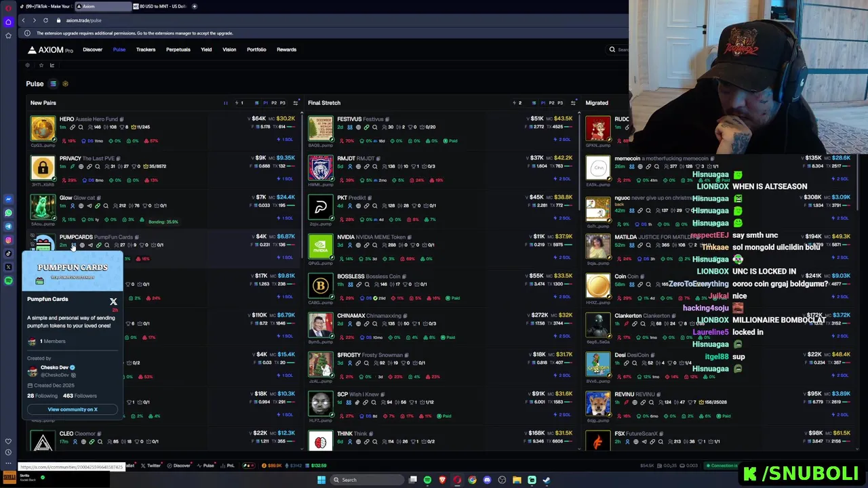Select preset P2 in New Pairs
This screenshot has width=868, height=488.
274,103
